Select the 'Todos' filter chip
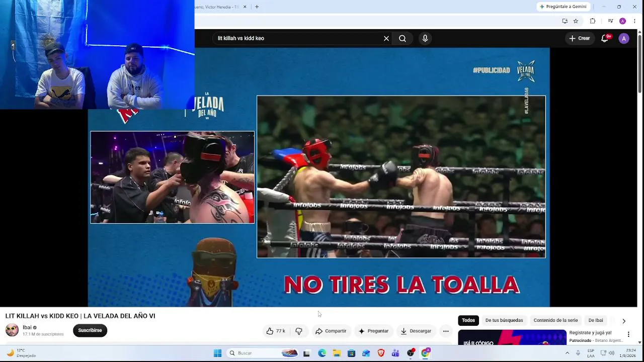 pyautogui.click(x=468, y=320)
